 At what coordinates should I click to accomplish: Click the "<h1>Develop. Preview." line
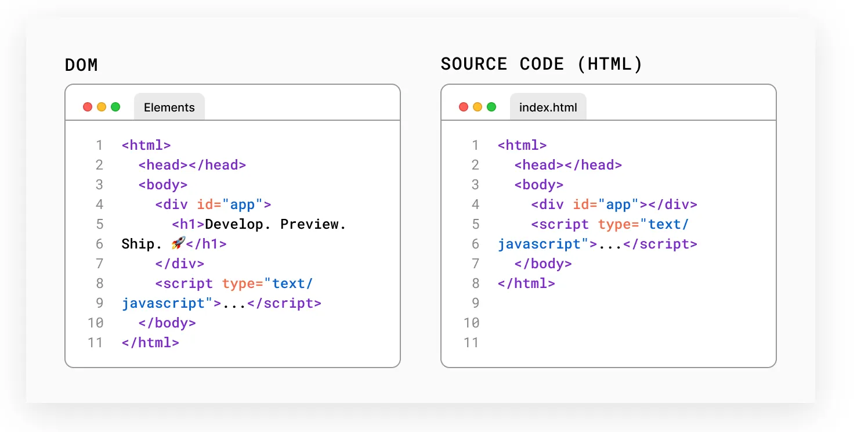pos(259,224)
